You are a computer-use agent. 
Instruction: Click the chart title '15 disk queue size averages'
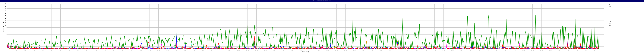(x=322, y=1)
